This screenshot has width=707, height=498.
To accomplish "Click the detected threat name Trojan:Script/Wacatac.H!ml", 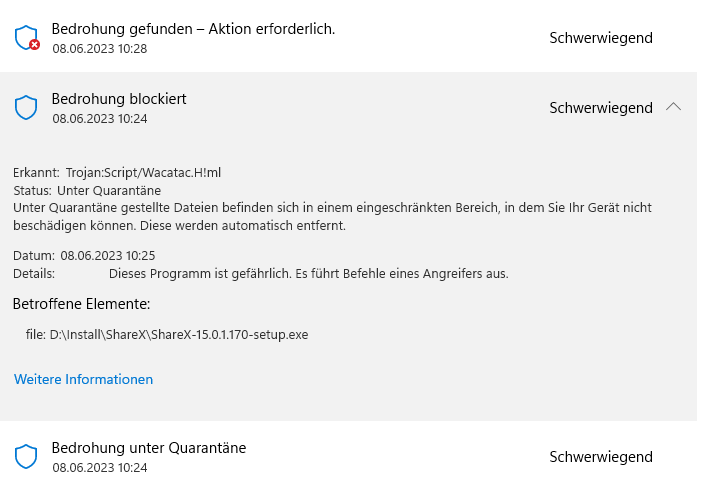I will [x=143, y=173].
